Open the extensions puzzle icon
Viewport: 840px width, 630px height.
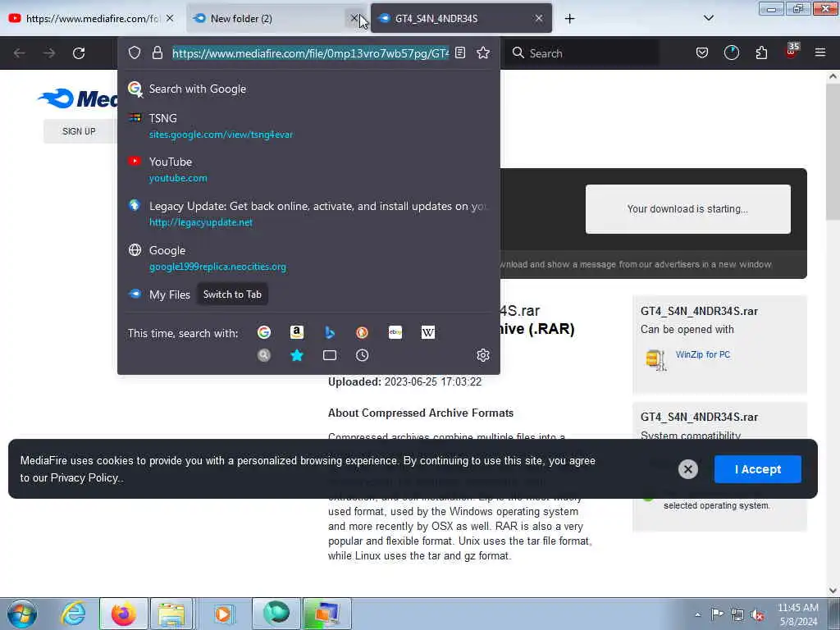(761, 52)
